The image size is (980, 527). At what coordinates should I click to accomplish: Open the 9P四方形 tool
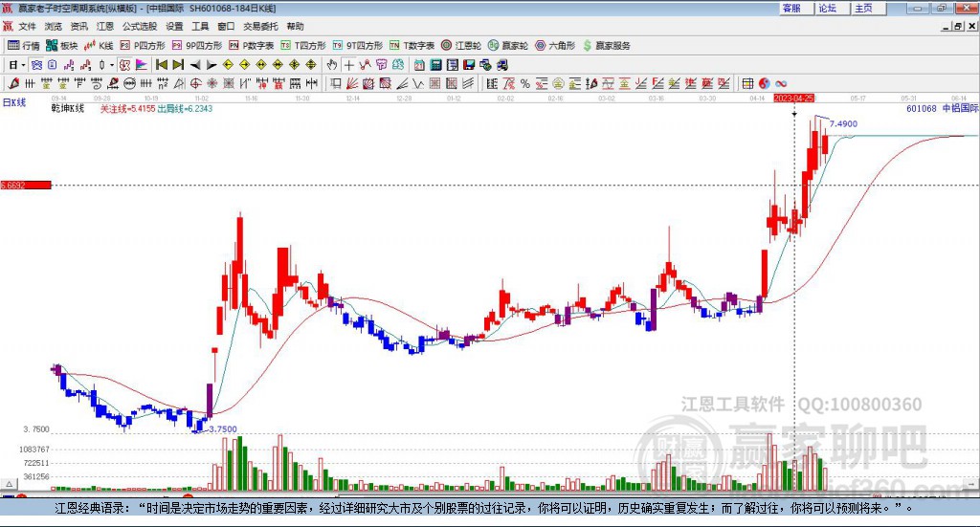click(x=197, y=46)
